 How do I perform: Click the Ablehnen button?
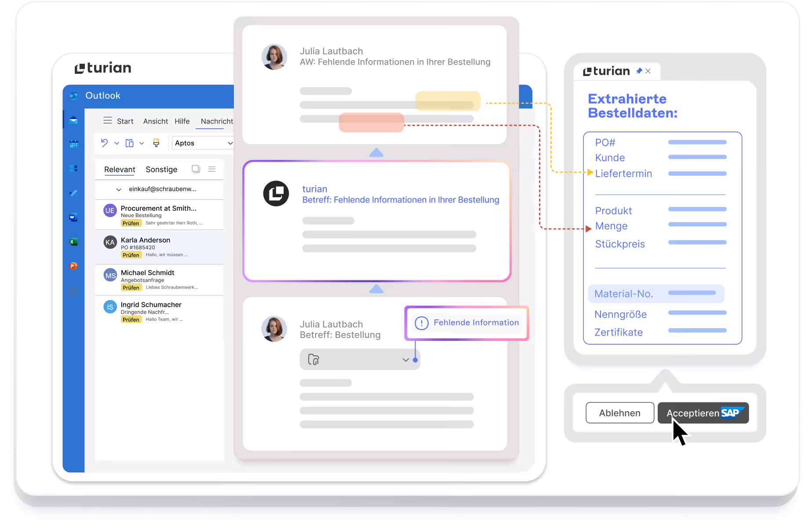620,413
